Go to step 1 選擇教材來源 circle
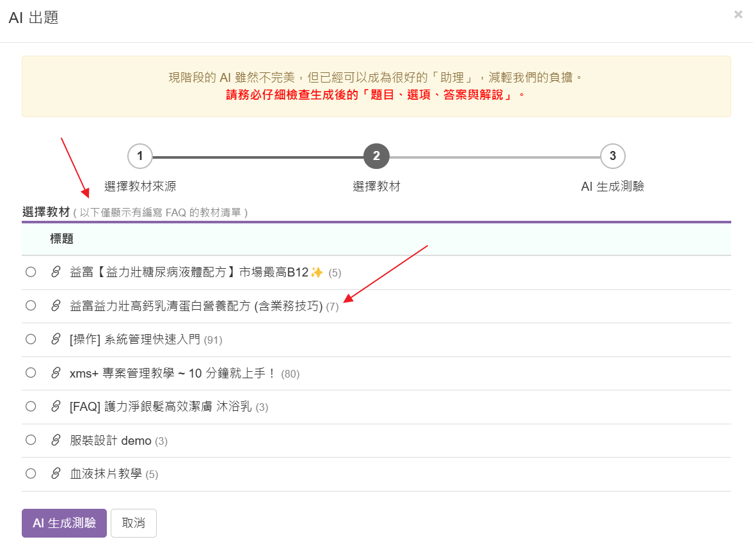 point(139,156)
